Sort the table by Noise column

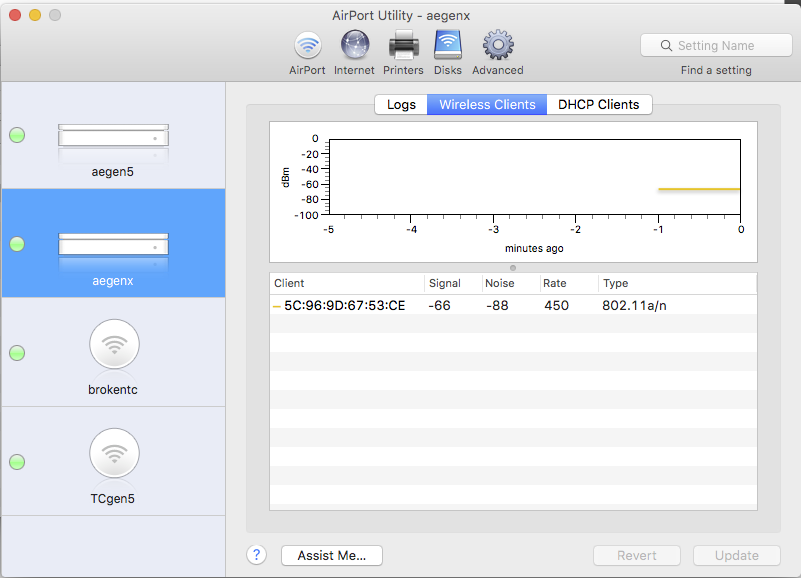tap(511, 283)
